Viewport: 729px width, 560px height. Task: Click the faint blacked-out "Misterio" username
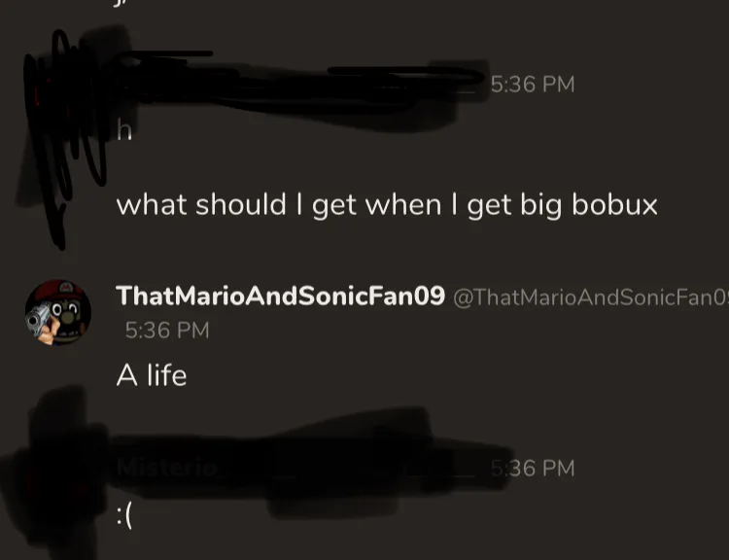pyautogui.click(x=167, y=468)
